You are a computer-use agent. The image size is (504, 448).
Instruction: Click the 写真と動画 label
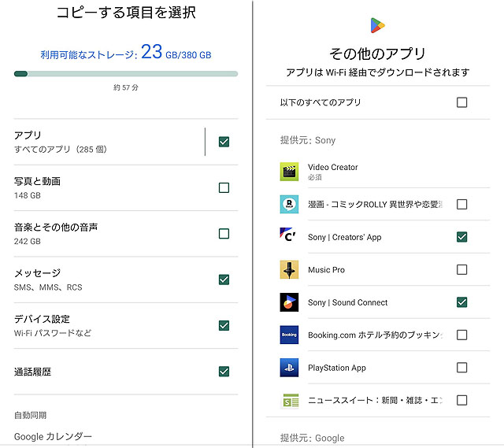[x=37, y=181]
